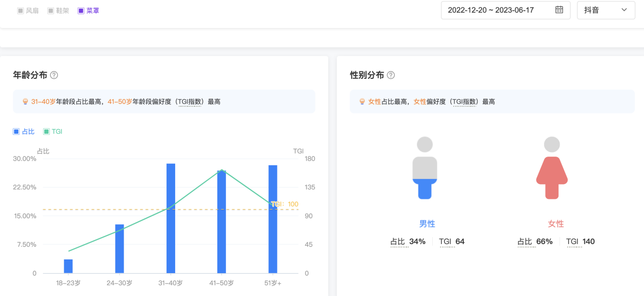The width and height of the screenshot is (644, 296).
Task: Click the 女性 占比 underlined label
Action: click(524, 242)
